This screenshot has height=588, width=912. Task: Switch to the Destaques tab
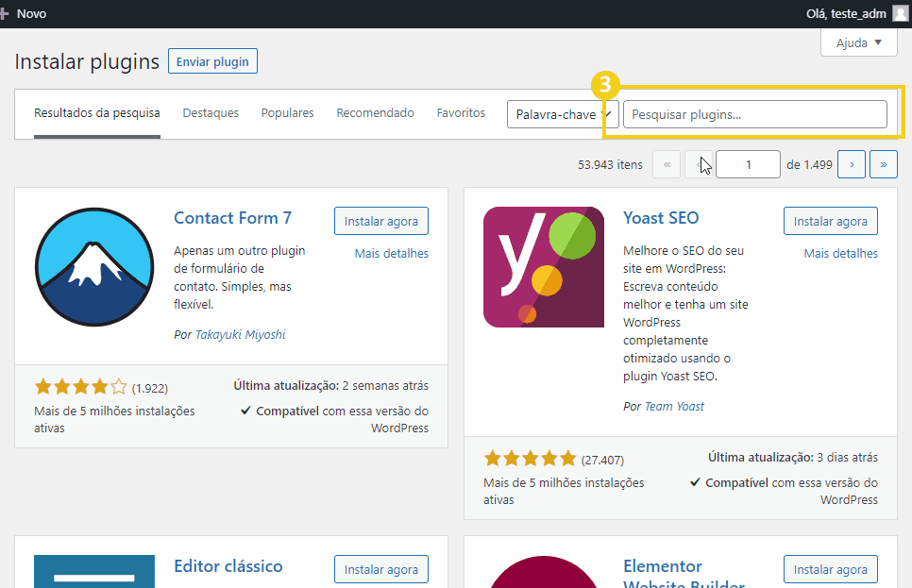pyautogui.click(x=211, y=113)
